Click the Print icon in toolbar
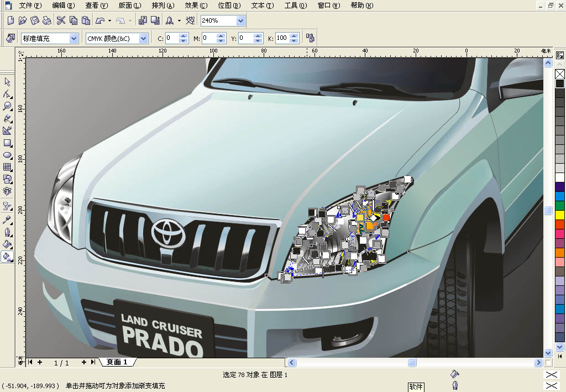This screenshot has height=392, width=566. tap(47, 20)
